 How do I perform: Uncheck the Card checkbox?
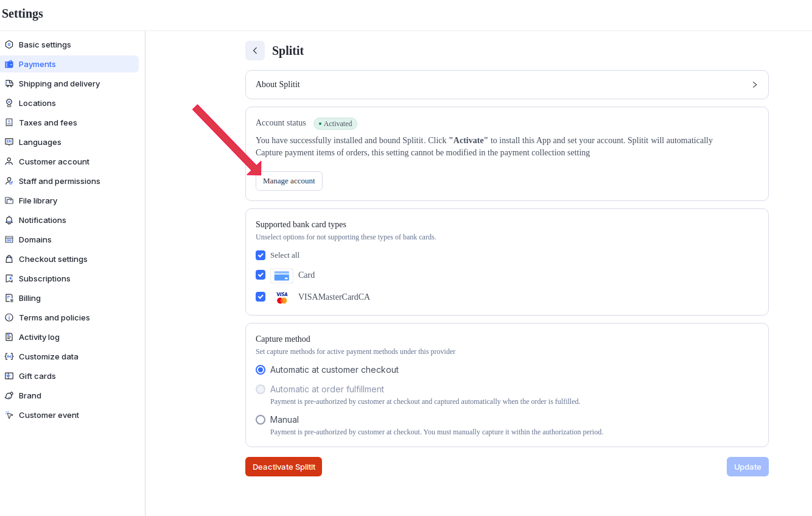pos(261,275)
